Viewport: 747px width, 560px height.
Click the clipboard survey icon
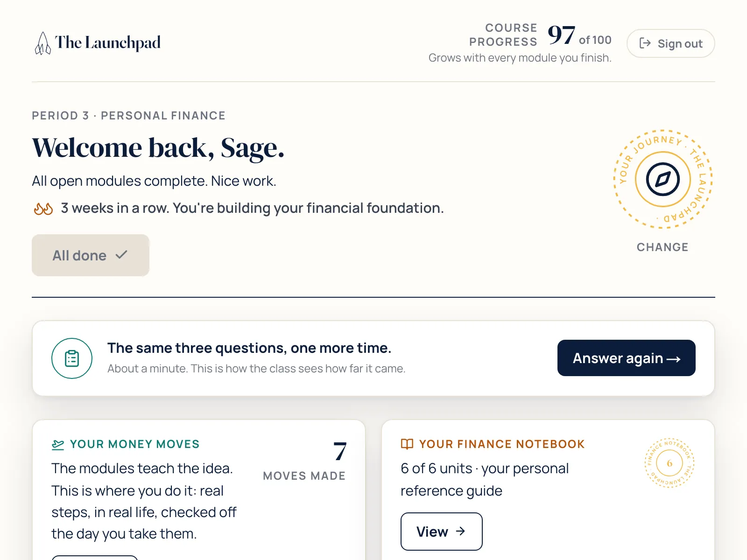pos(72,358)
